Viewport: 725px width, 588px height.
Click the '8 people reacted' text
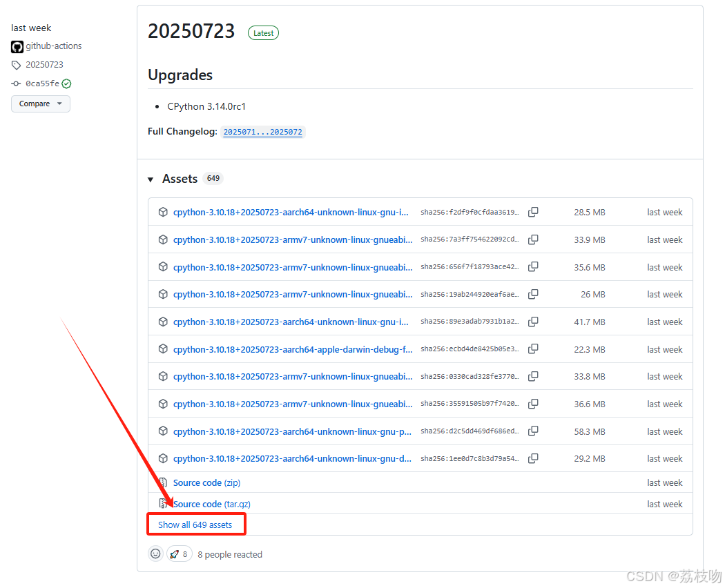tap(230, 554)
